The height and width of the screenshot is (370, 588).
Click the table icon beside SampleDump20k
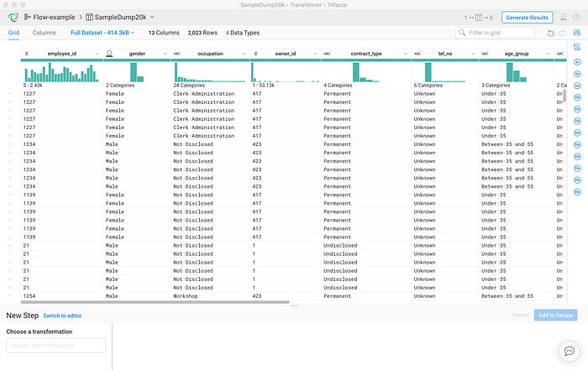tap(89, 18)
